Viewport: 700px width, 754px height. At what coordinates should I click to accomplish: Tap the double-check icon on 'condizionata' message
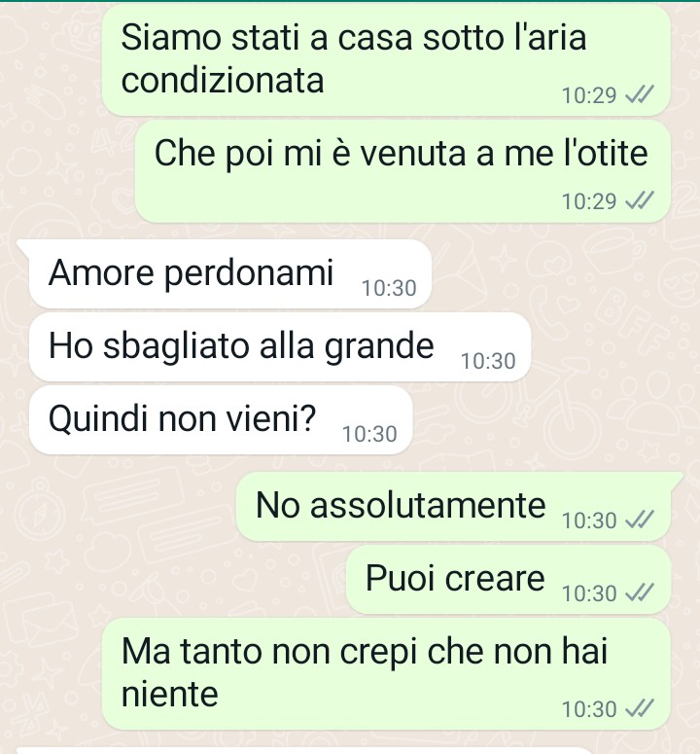pos(640,94)
